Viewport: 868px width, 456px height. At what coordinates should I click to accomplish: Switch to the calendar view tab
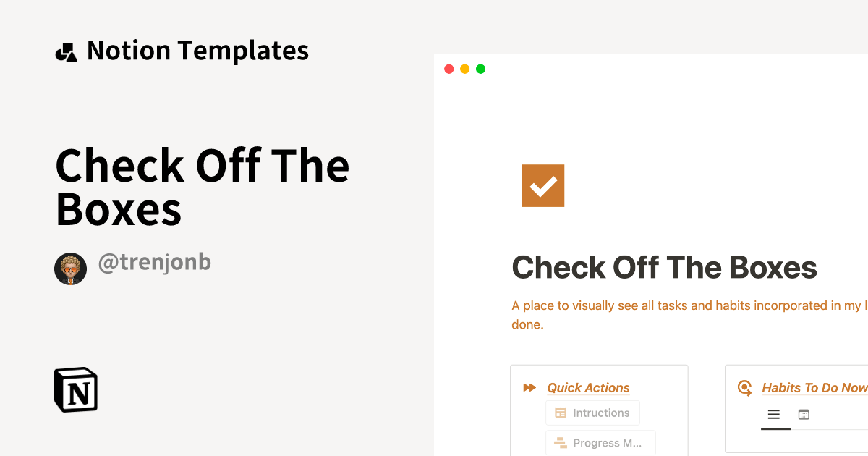click(804, 415)
